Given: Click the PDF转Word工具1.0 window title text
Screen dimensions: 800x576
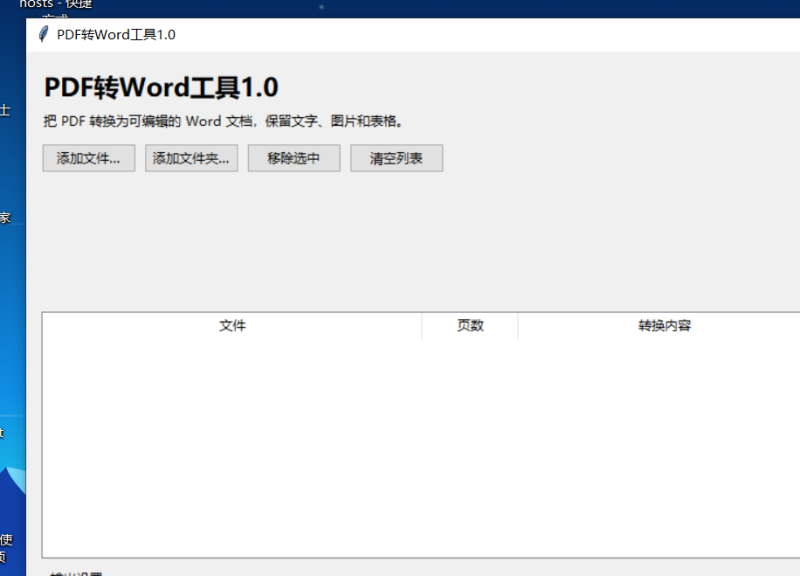Looking at the screenshot, I should (x=116, y=35).
